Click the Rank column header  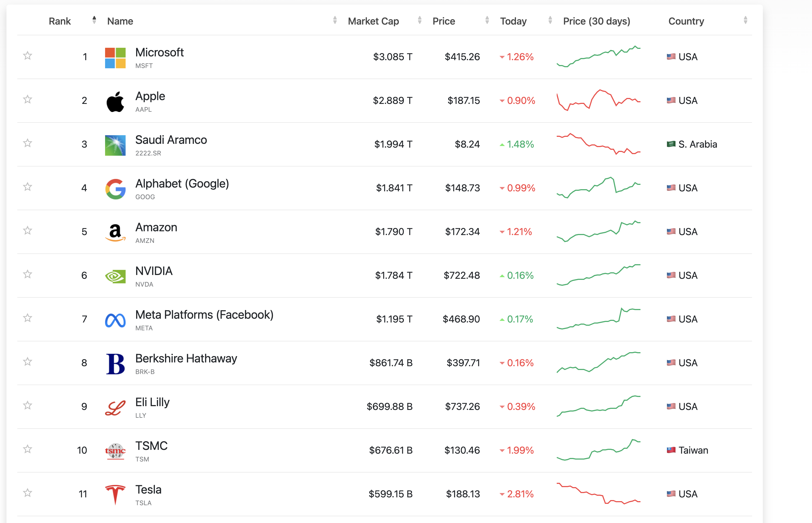click(60, 21)
